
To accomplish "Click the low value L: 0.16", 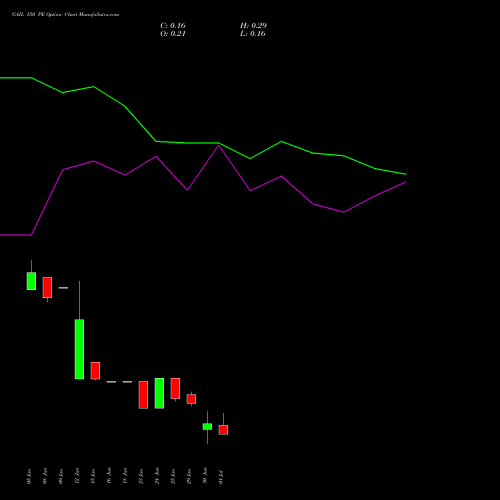I will pos(253,34).
